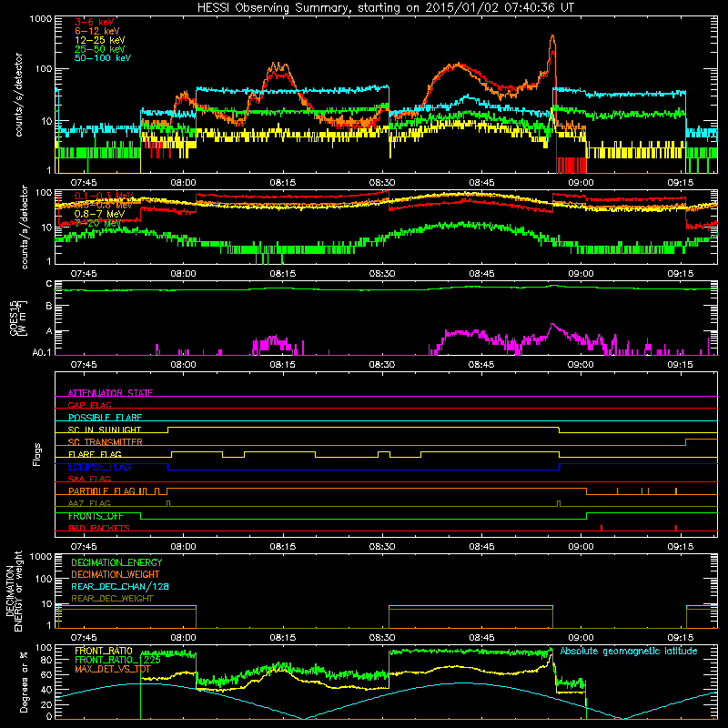Screen dimensions: 728x728
Task: Click the POSSIBLE_FLARE flag label
Action: pos(105,418)
